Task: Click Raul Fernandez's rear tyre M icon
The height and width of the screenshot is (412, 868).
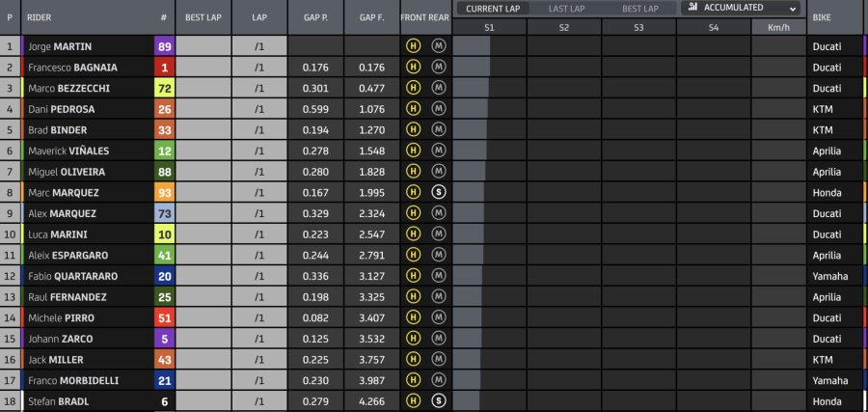Action: click(439, 297)
